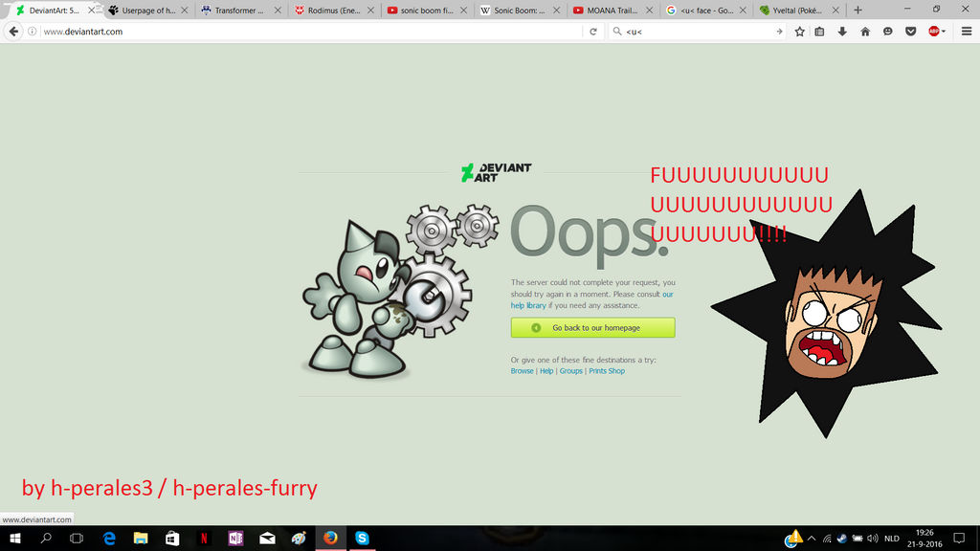Screen dimensions: 980x551
Task: Start a Firefox Hello chat with the smiley icon
Action: 888,31
